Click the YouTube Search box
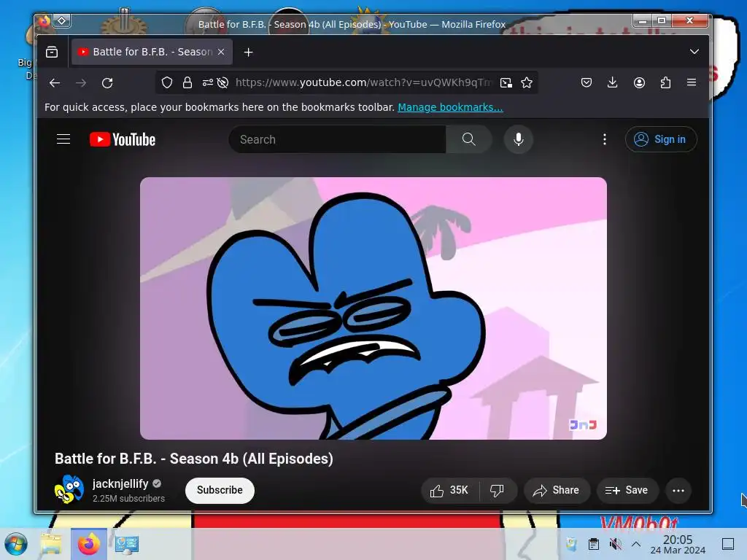 click(x=337, y=139)
